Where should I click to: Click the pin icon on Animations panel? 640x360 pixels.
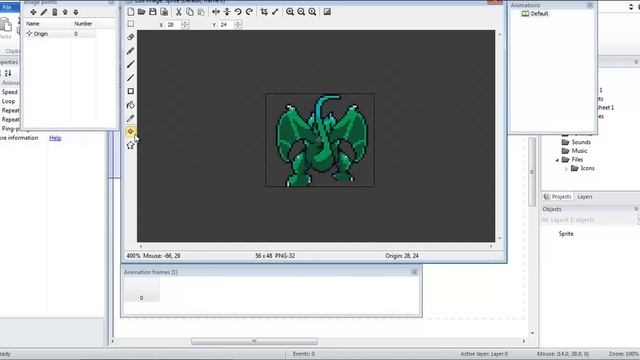[590, 5]
